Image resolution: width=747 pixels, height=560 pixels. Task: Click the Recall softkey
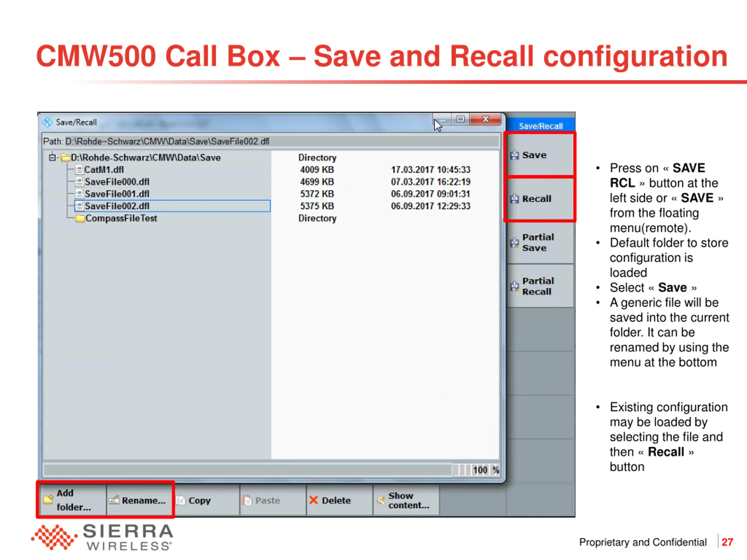(540, 199)
